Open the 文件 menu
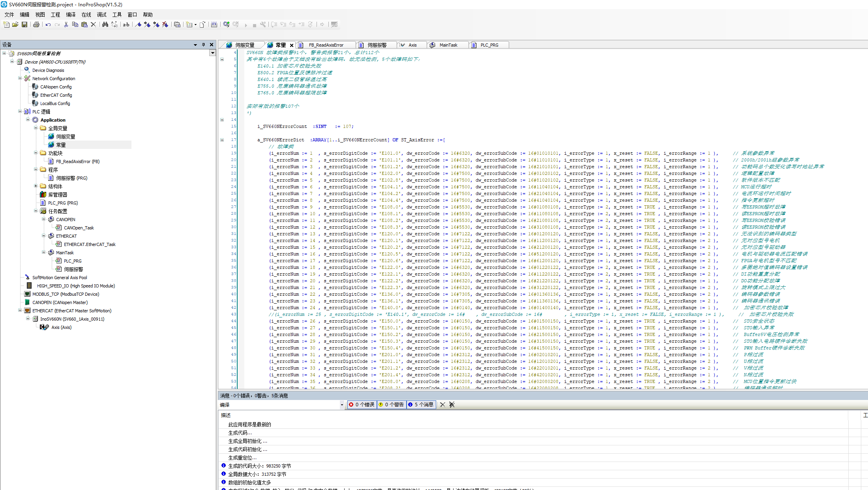 click(x=9, y=15)
